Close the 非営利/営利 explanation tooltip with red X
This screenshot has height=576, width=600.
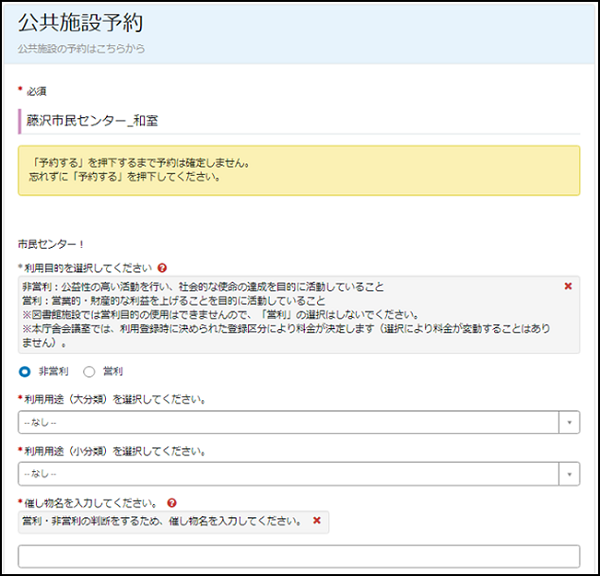pos(568,286)
